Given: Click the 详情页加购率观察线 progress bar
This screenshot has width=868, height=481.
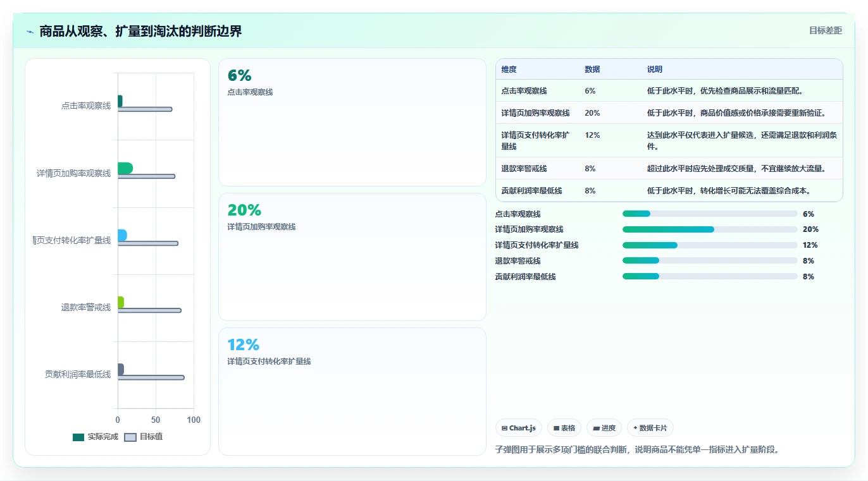Looking at the screenshot, I should pyautogui.click(x=710, y=229).
